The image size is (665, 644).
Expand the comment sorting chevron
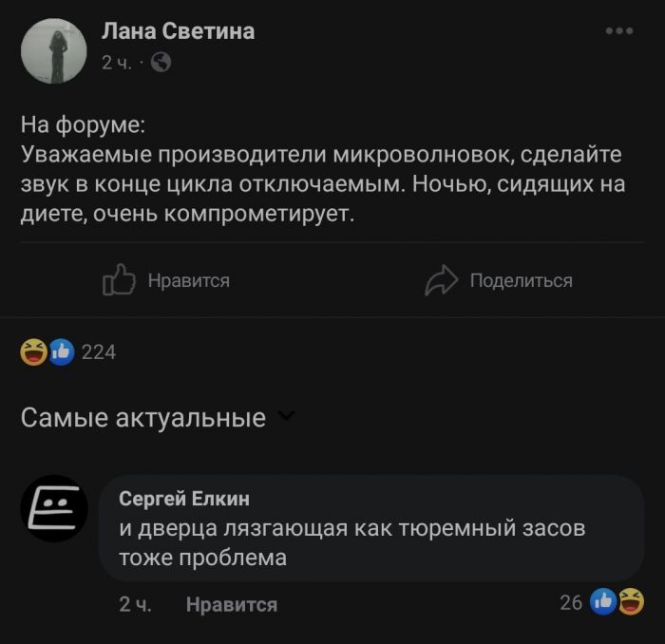tap(288, 416)
